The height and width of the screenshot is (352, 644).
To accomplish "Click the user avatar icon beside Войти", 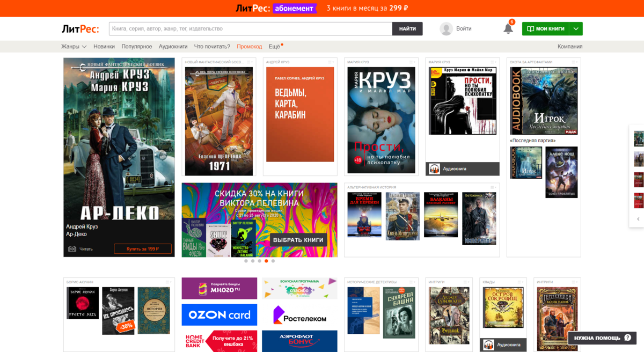I will pyautogui.click(x=446, y=29).
